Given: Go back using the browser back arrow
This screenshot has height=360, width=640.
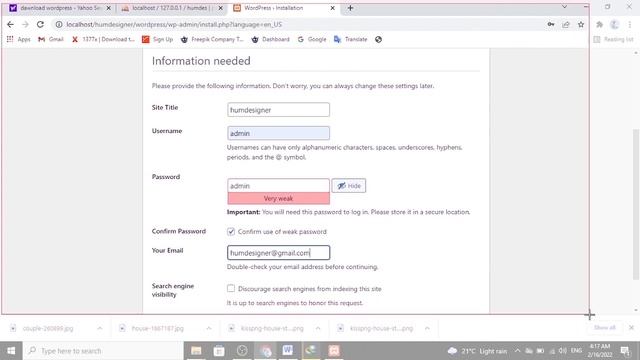Looking at the screenshot, I should 10,24.
